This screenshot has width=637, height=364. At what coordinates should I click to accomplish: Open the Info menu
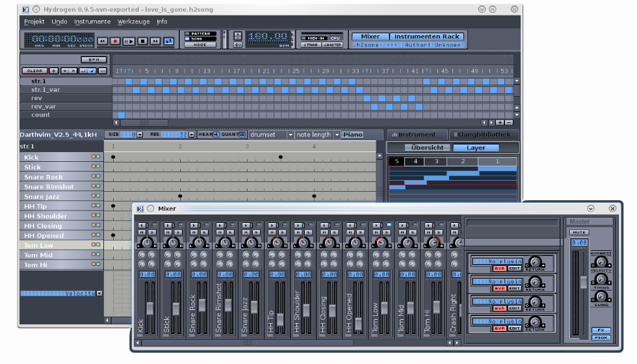coord(162,21)
